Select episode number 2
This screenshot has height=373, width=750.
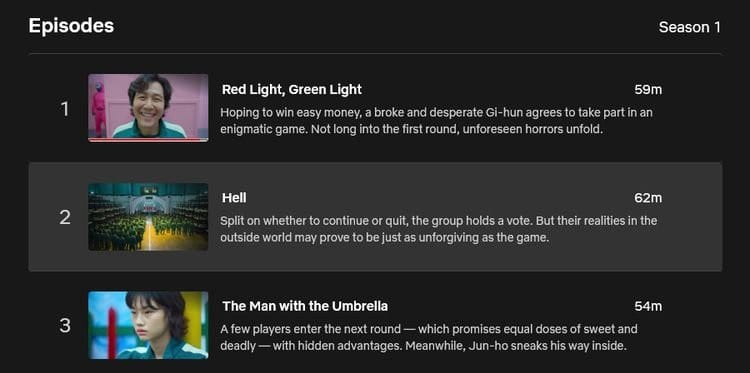click(65, 218)
